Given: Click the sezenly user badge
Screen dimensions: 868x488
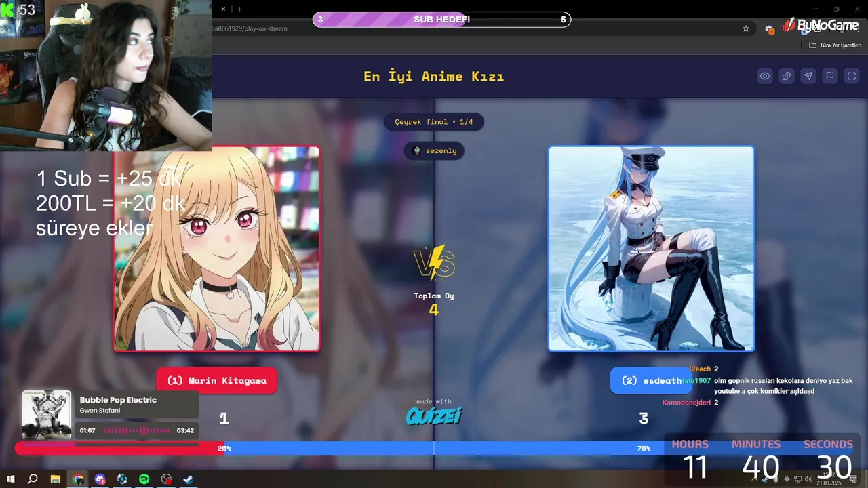Looking at the screenshot, I should coord(434,150).
